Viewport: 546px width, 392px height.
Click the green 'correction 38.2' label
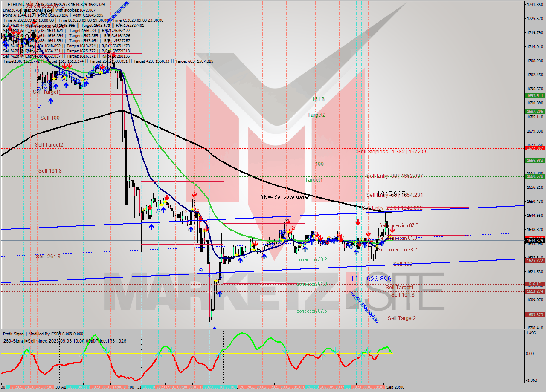[x=312, y=259]
